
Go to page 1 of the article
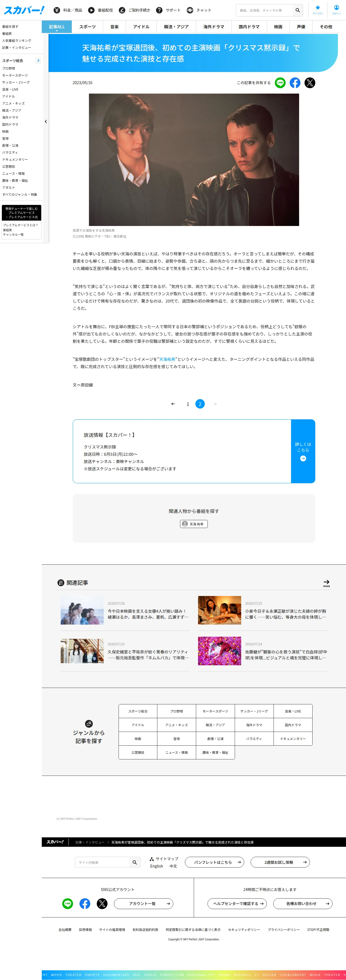[x=188, y=404]
